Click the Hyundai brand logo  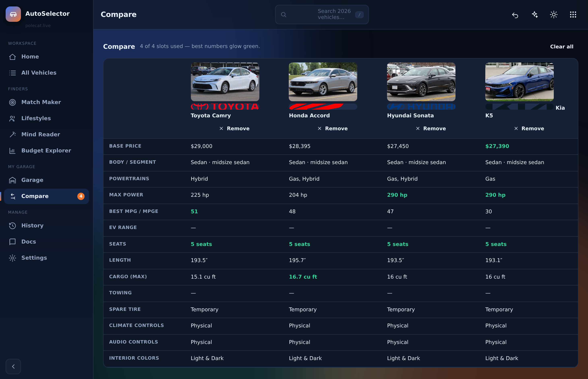421,107
